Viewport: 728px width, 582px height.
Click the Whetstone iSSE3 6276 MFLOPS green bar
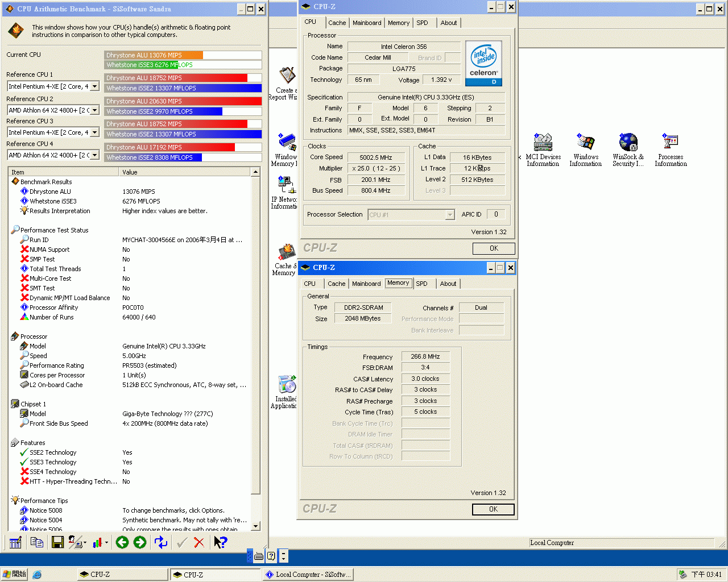[141, 65]
